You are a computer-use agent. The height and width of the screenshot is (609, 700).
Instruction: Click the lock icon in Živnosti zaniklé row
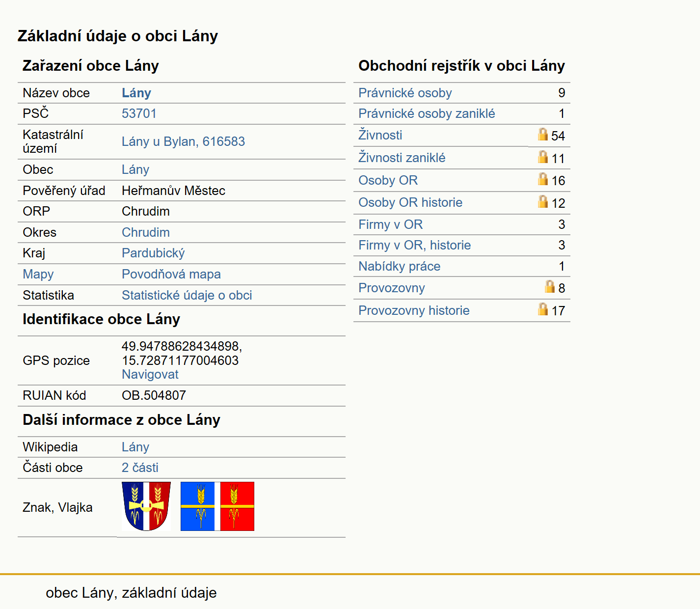[542, 157]
